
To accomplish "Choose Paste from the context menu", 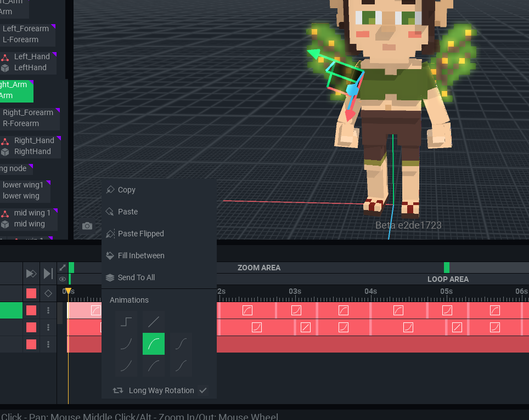I will pos(159,212).
